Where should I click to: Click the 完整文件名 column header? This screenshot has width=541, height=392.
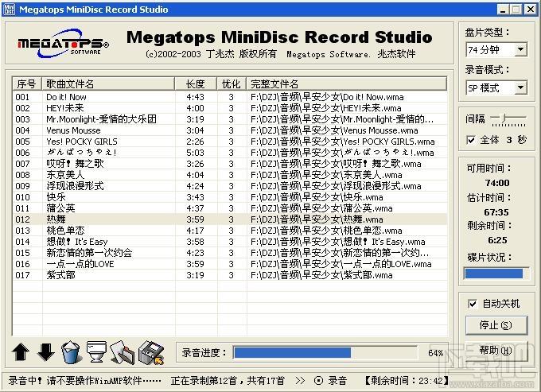(346, 83)
